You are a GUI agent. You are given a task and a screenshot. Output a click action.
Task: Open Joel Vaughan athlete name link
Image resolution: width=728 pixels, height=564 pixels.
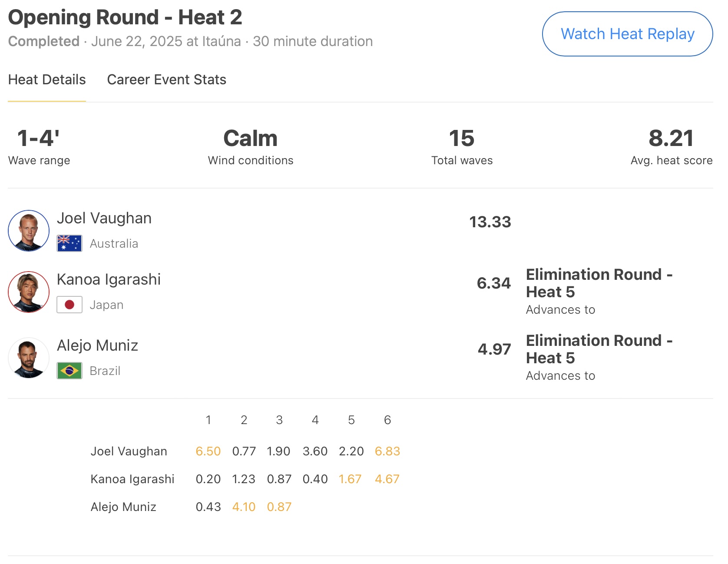(x=104, y=218)
